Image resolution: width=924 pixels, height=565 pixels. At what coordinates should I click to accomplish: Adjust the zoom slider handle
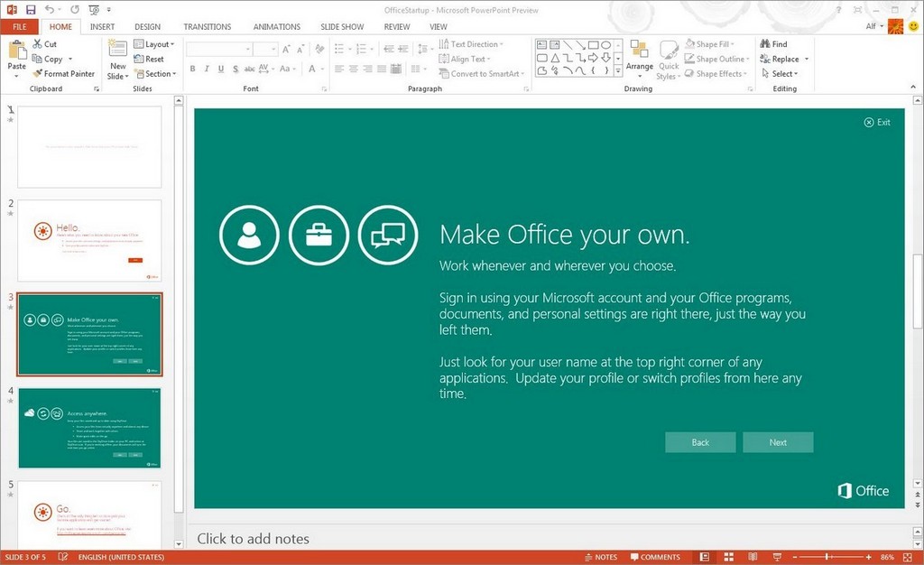pos(827,557)
